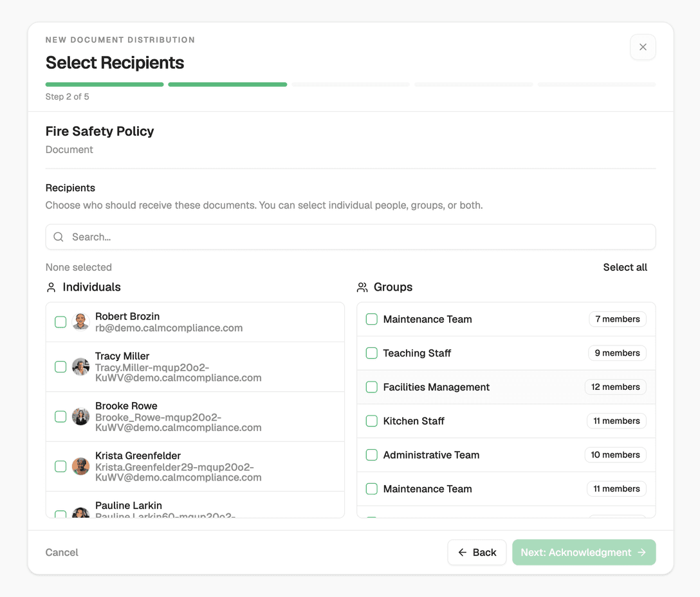
Task: Click the 'Step 2 of 5' label
Action: click(x=67, y=96)
